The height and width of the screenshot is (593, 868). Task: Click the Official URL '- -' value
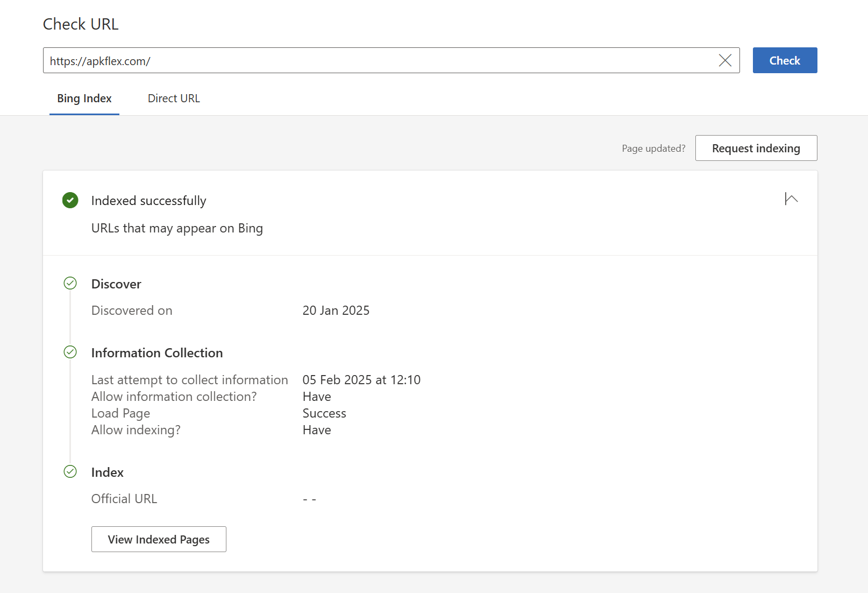[x=309, y=499]
